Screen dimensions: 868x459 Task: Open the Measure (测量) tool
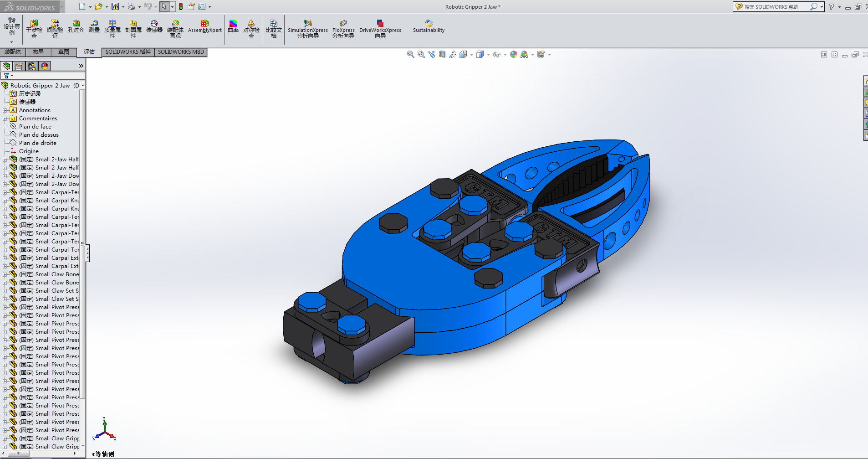pos(94,26)
